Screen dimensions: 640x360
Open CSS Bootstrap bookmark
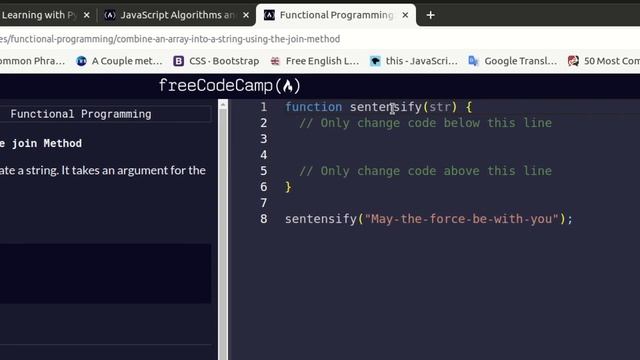(x=216, y=61)
